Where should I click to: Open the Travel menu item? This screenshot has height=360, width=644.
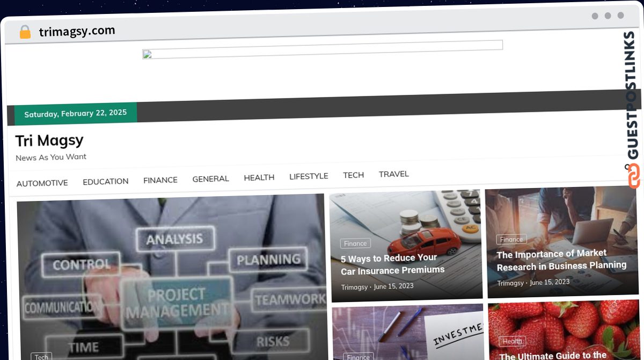click(394, 174)
